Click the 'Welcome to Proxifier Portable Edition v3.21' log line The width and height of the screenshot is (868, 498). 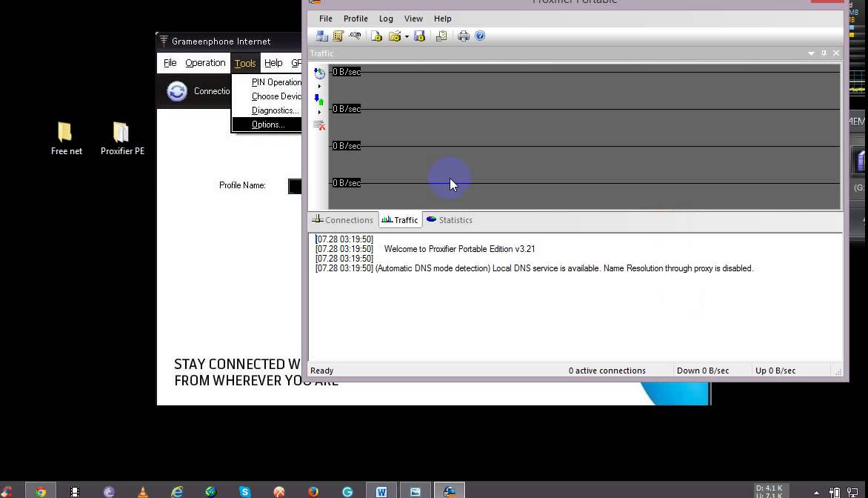click(x=459, y=249)
